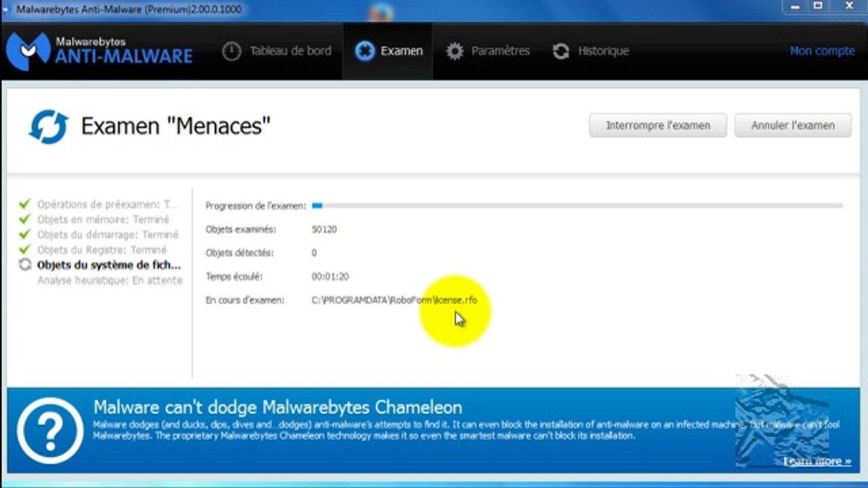Image resolution: width=868 pixels, height=488 pixels.
Task: Switch to the Examen tab
Action: pos(389,52)
